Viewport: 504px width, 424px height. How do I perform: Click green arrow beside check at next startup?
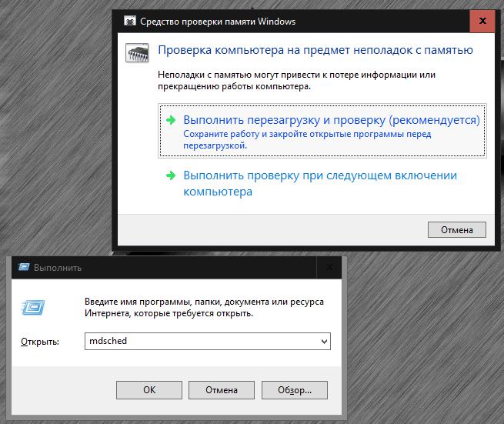point(171,175)
